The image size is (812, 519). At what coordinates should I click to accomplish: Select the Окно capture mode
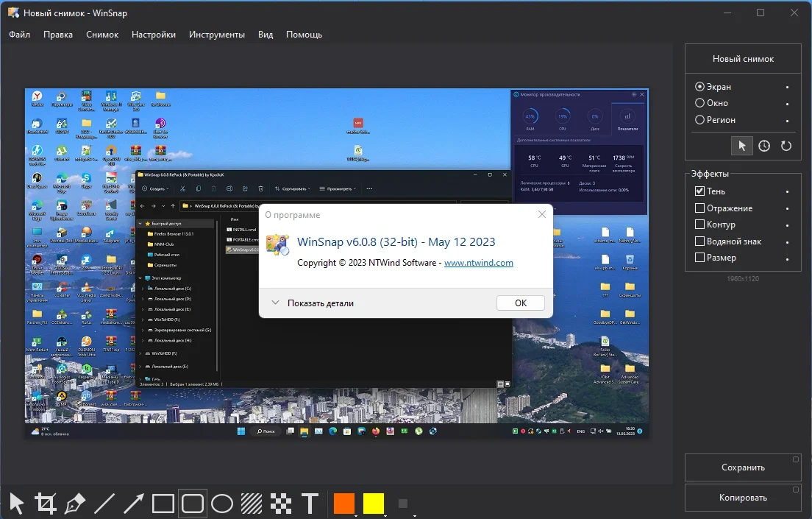(x=711, y=102)
